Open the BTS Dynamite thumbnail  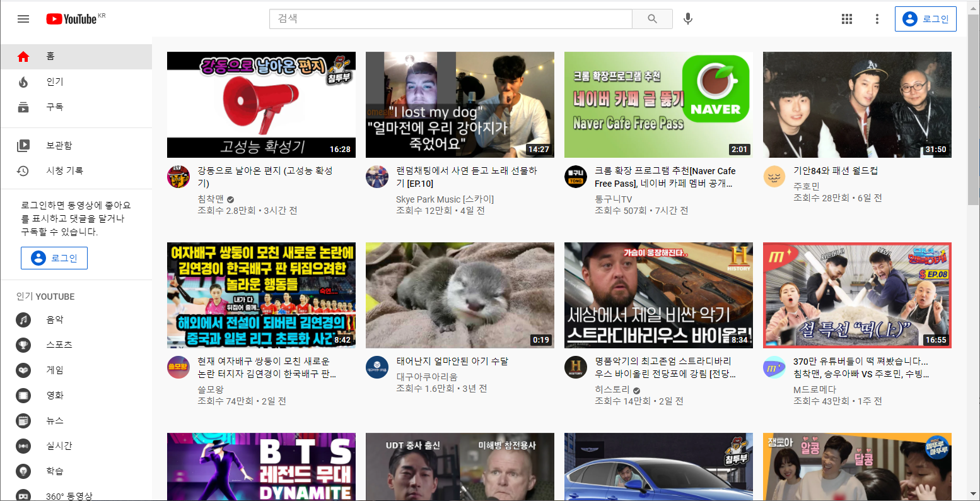click(x=261, y=467)
